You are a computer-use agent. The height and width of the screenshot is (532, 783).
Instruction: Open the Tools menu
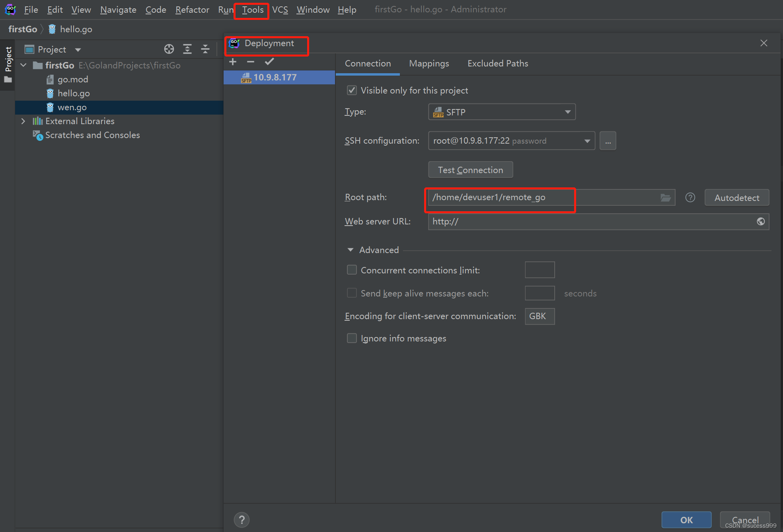[252, 10]
